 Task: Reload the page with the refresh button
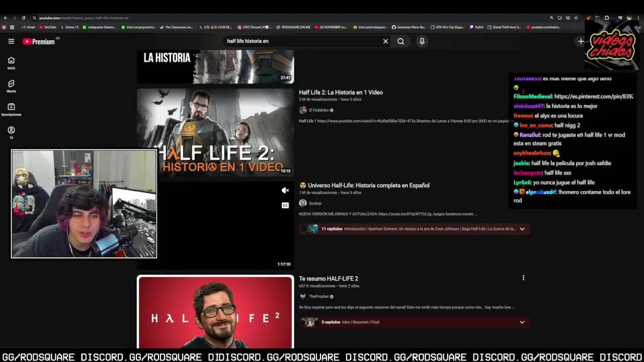23,18
